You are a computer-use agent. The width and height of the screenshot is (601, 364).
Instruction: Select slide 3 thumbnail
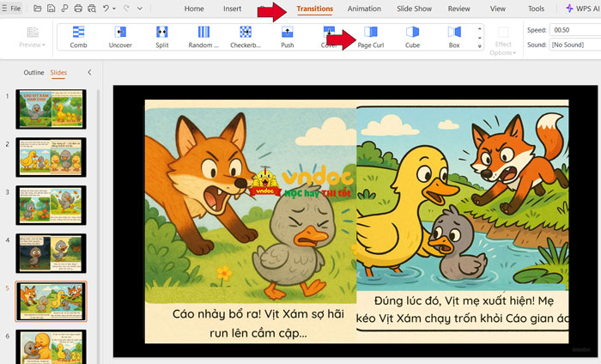pos(51,204)
